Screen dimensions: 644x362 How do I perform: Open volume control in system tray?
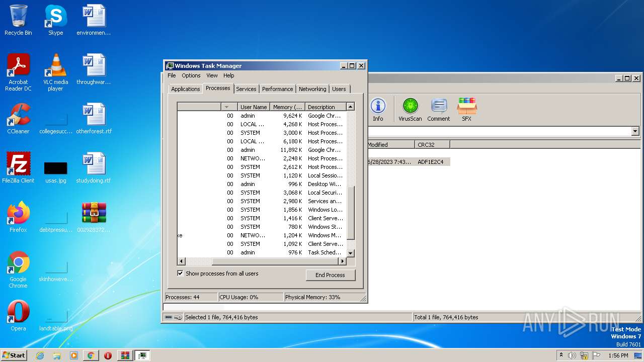[x=572, y=355]
